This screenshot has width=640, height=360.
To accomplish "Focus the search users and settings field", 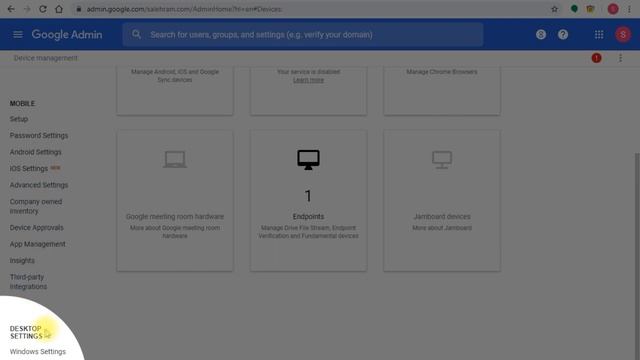I will click(x=303, y=35).
